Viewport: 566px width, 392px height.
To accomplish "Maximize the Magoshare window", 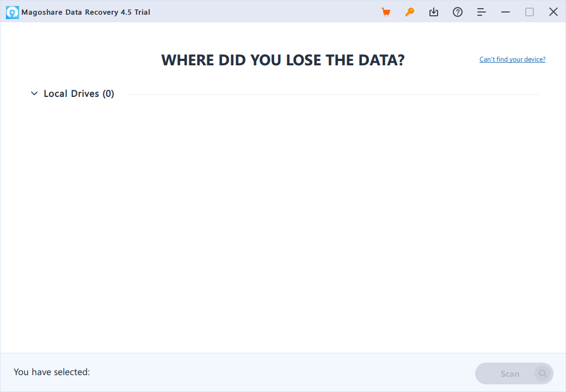I will [529, 12].
